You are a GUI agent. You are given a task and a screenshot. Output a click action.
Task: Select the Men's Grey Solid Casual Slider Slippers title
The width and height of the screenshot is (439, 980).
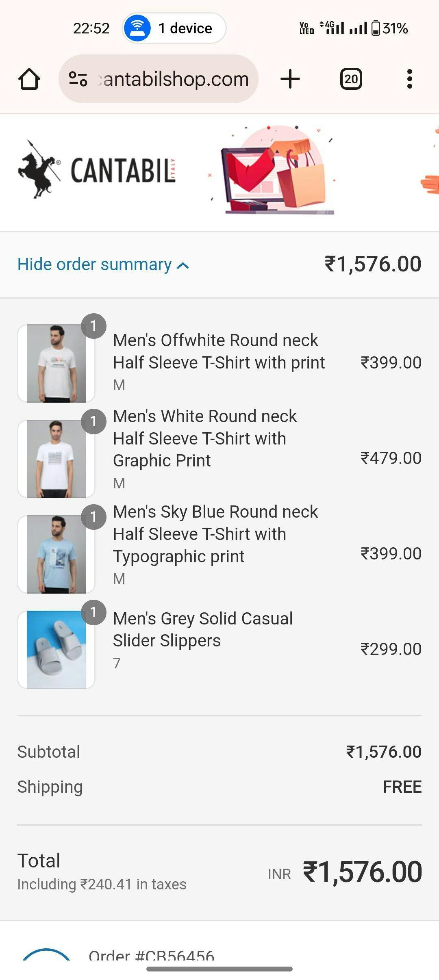pos(202,629)
